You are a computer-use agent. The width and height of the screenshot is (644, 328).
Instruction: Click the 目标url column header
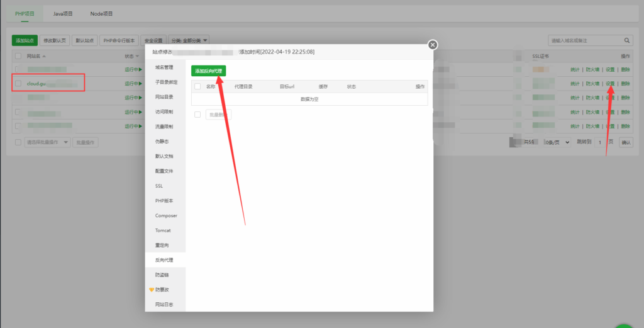click(287, 87)
